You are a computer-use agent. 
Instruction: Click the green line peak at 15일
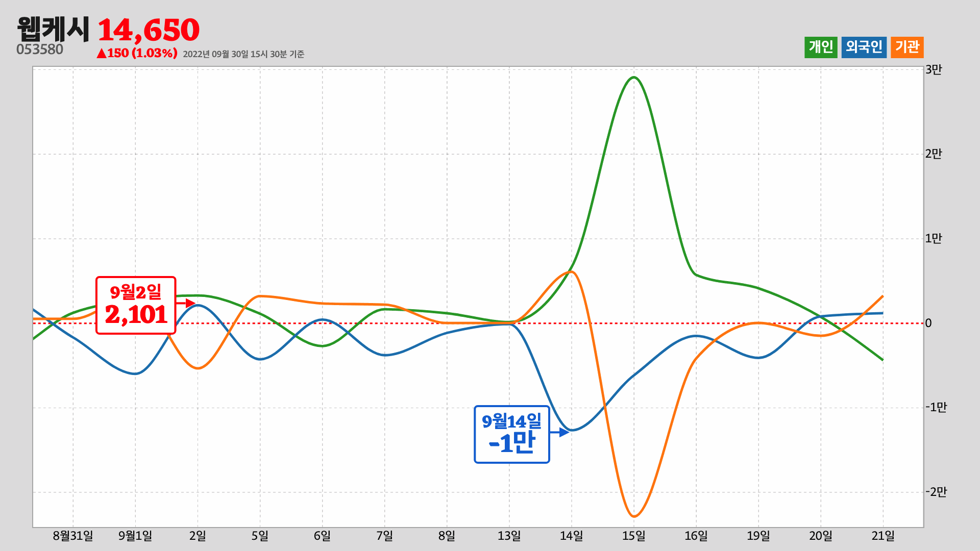pyautogui.click(x=633, y=78)
